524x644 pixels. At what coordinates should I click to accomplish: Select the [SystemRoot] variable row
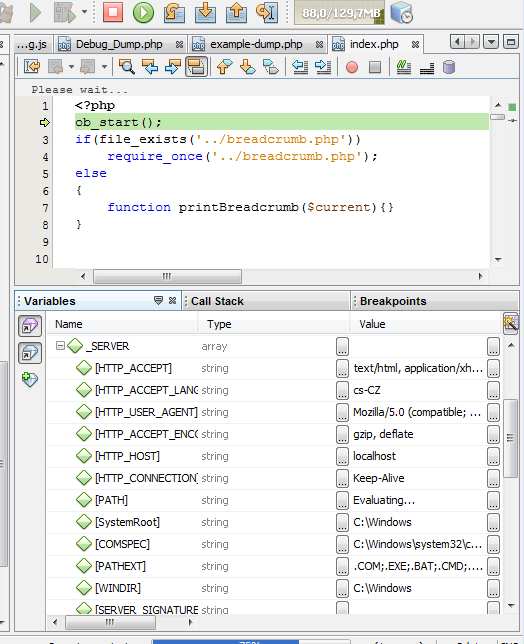(273, 522)
